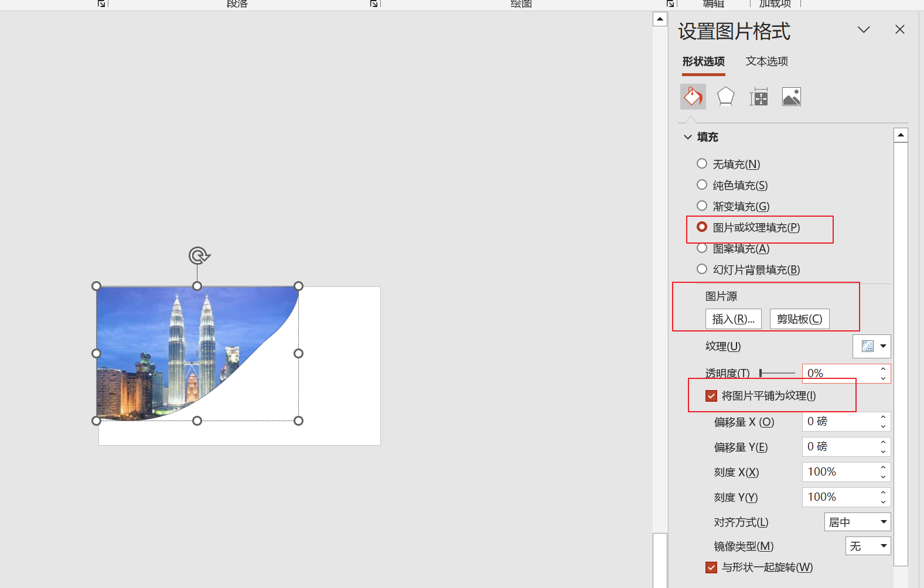Open the drawing (绘图) dialog launcher
The image size is (924, 588).
(x=670, y=4)
